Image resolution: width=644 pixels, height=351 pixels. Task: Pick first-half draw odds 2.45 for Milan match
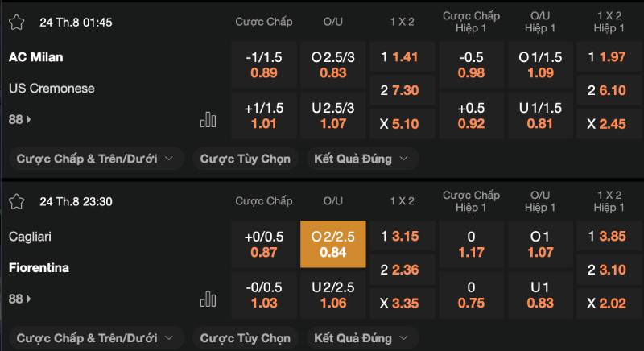tap(608, 123)
